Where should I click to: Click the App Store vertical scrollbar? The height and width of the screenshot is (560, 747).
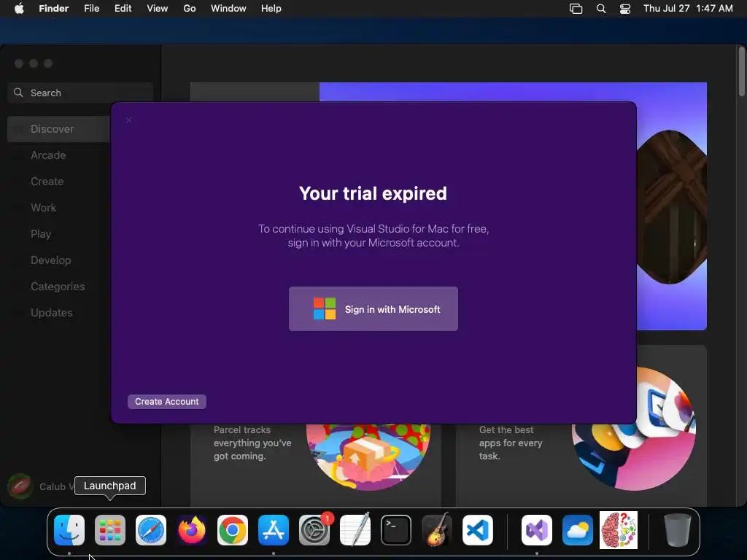click(741, 71)
